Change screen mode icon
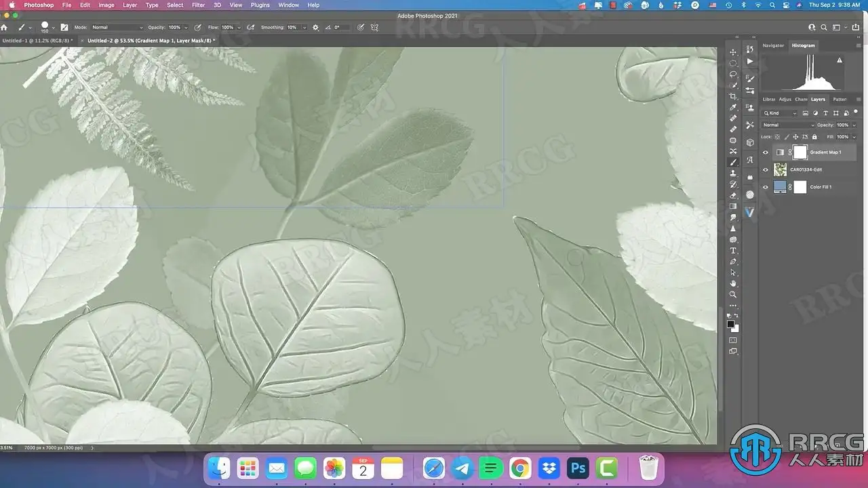The width and height of the screenshot is (868, 488). coord(733,351)
